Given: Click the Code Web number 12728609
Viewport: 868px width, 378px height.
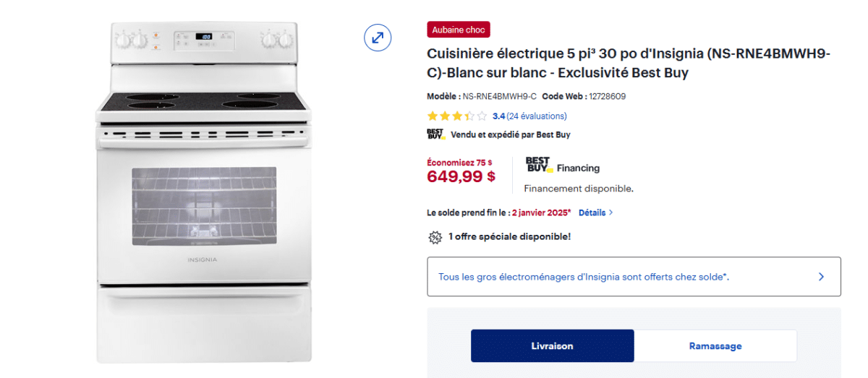Looking at the screenshot, I should pos(607,96).
